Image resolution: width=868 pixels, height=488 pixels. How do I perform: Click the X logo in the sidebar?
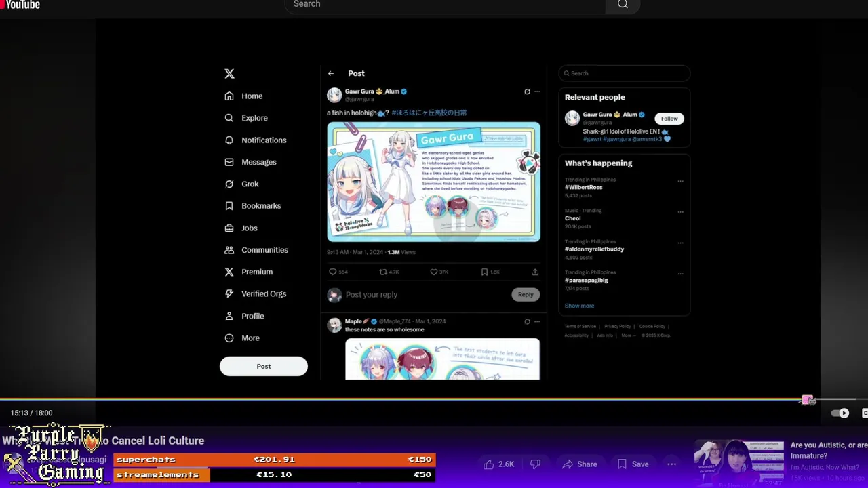point(229,73)
